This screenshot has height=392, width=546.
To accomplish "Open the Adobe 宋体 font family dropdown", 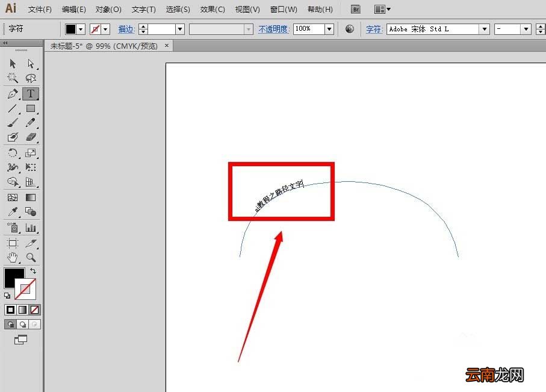I will pyautogui.click(x=485, y=30).
